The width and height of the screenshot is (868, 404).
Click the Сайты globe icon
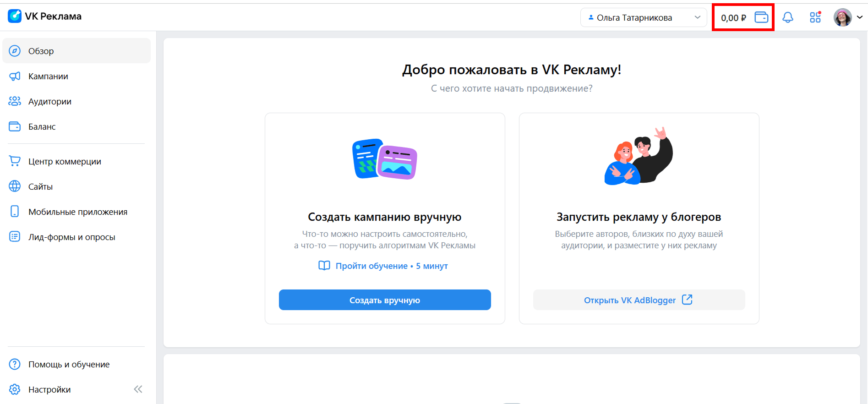15,186
